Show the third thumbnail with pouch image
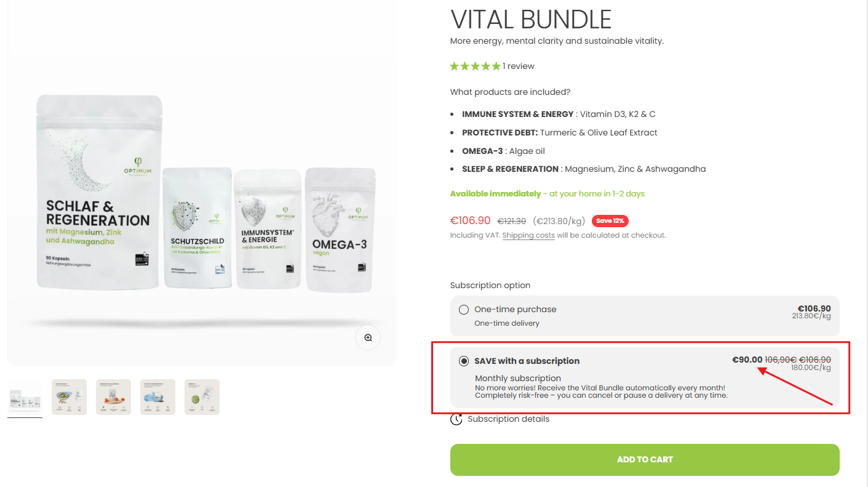 [113, 397]
